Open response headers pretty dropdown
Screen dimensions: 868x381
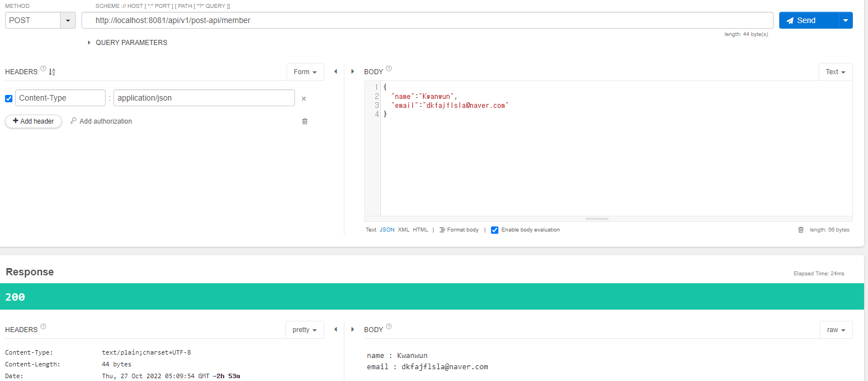(x=305, y=330)
